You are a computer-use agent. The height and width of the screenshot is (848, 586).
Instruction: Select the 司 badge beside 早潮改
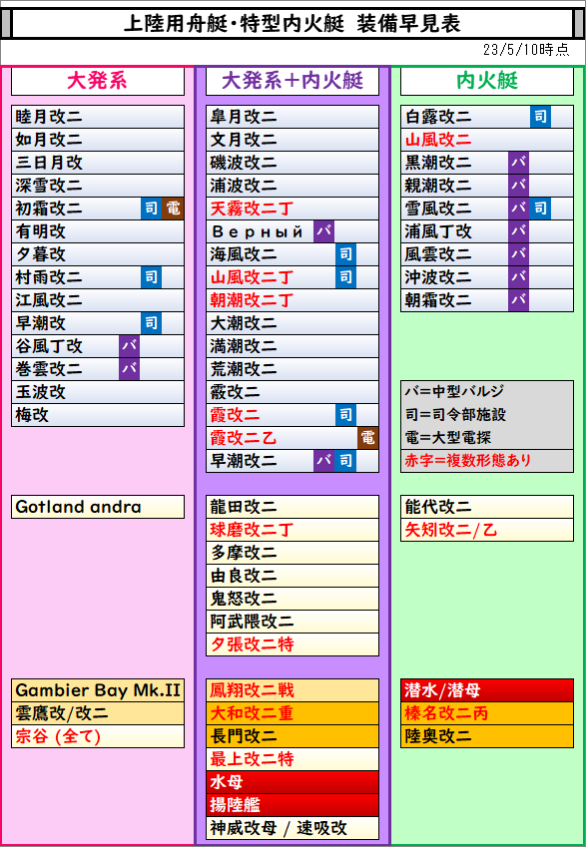151,323
